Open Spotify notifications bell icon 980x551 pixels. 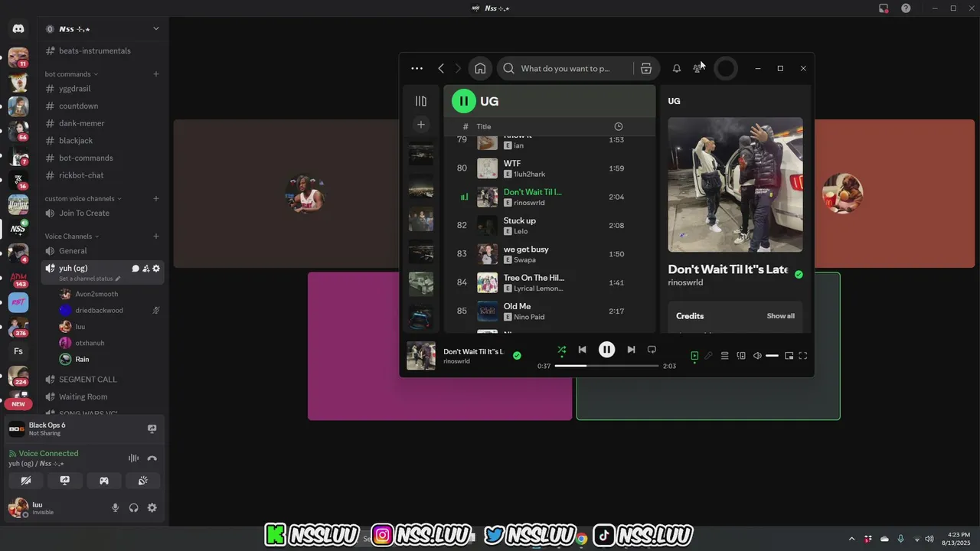tap(677, 68)
